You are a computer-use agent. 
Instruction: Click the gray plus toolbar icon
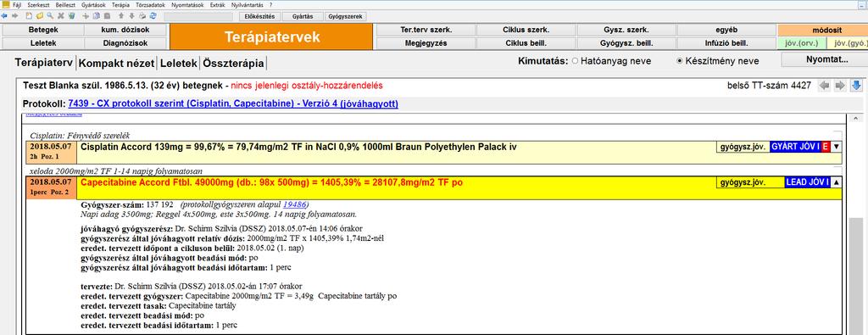point(86,16)
